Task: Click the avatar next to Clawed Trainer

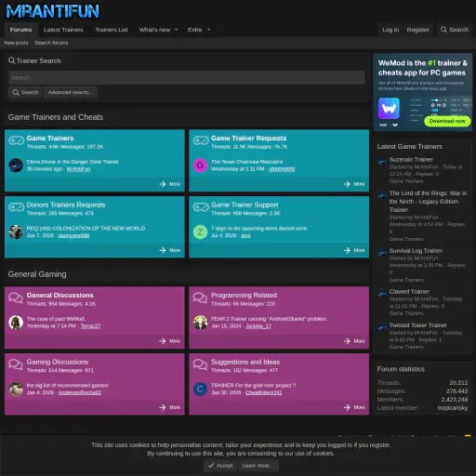Action: click(x=382, y=294)
